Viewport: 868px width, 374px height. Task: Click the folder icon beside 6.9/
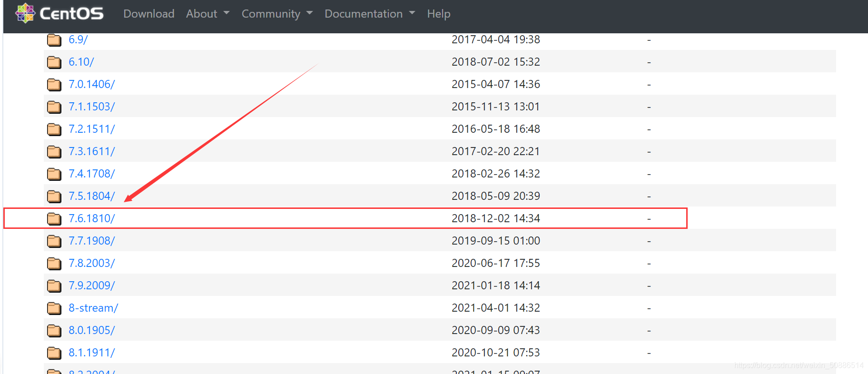coord(54,40)
